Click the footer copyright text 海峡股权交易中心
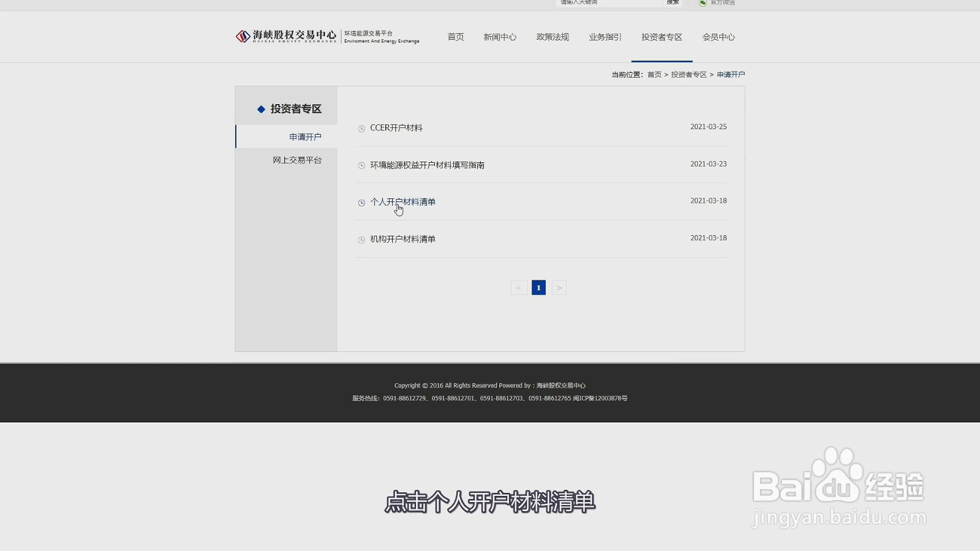Screen dimensions: 980x551 click(561, 386)
